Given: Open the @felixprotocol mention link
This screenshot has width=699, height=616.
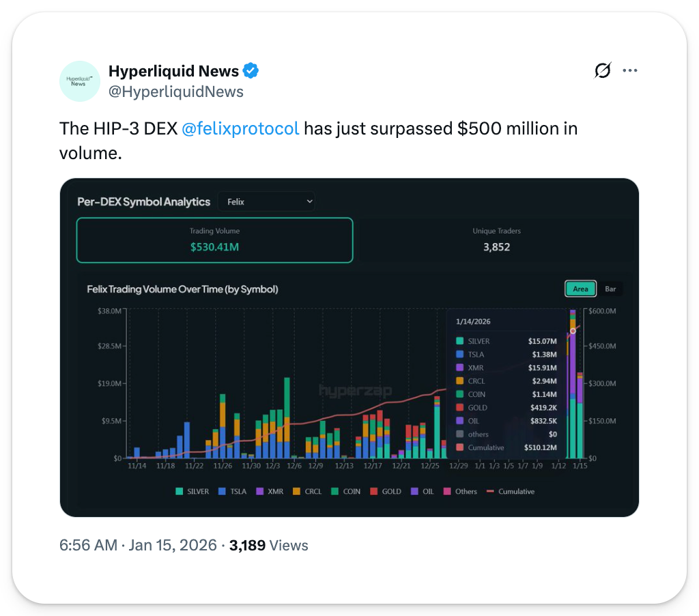Looking at the screenshot, I should coord(240,128).
